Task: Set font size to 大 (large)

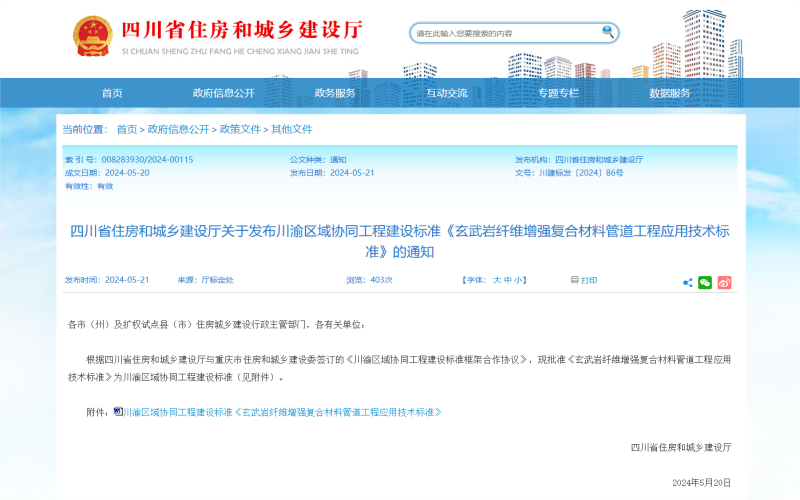Action: [x=496, y=280]
